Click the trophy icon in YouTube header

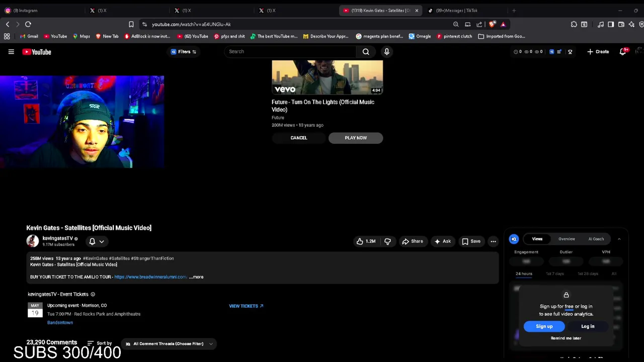(x=570, y=52)
